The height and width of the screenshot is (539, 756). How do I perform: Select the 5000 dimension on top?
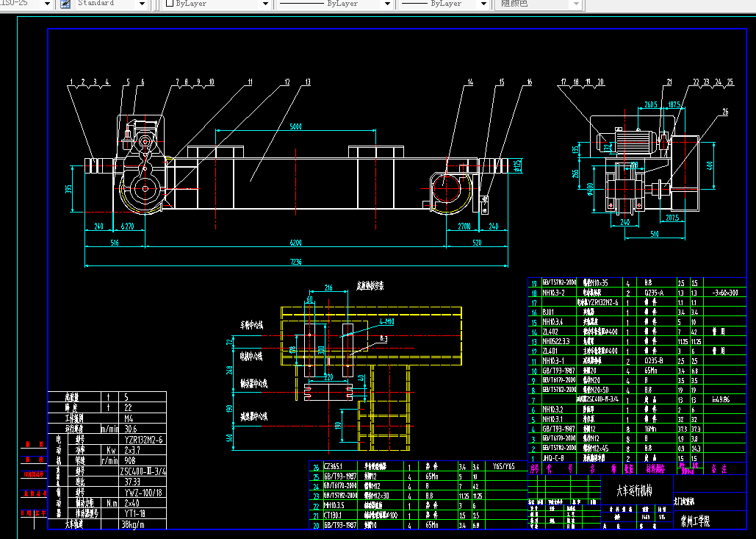click(x=295, y=126)
